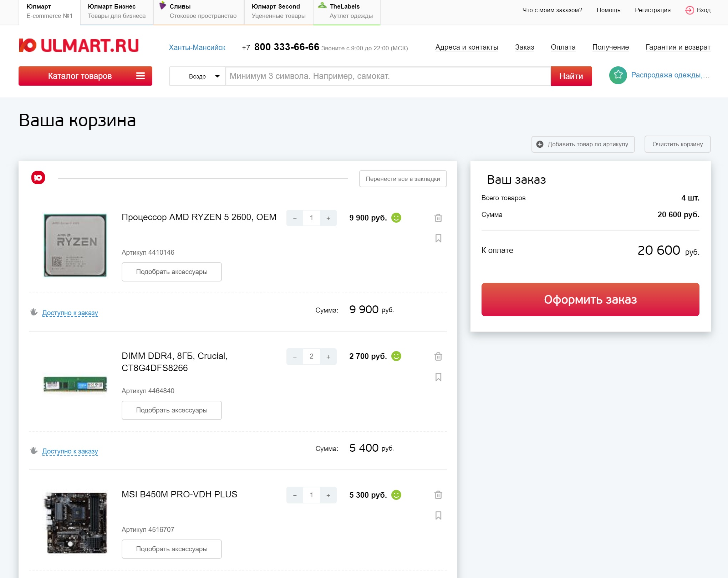728x578 pixels.
Task: Open DIMM DDR4 Crucial product title
Action: tap(174, 362)
